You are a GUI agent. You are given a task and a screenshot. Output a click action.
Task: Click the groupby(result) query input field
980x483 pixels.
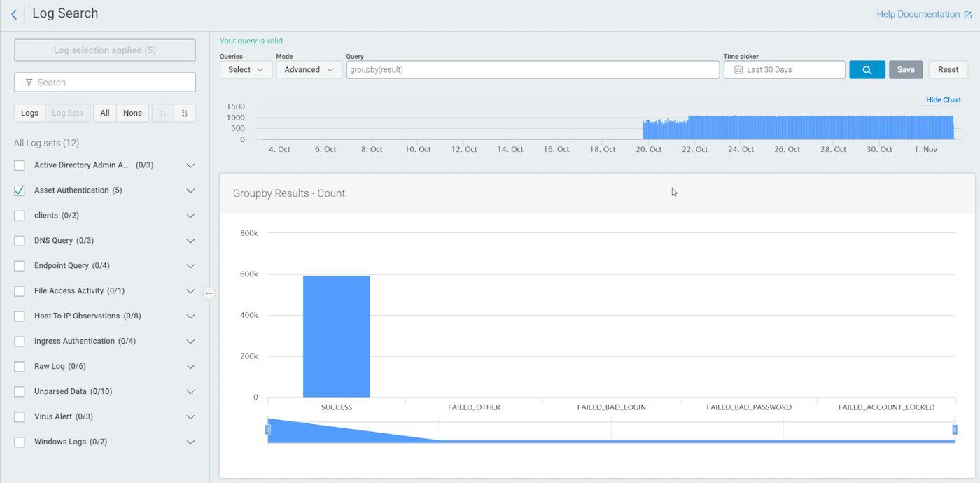(x=532, y=70)
